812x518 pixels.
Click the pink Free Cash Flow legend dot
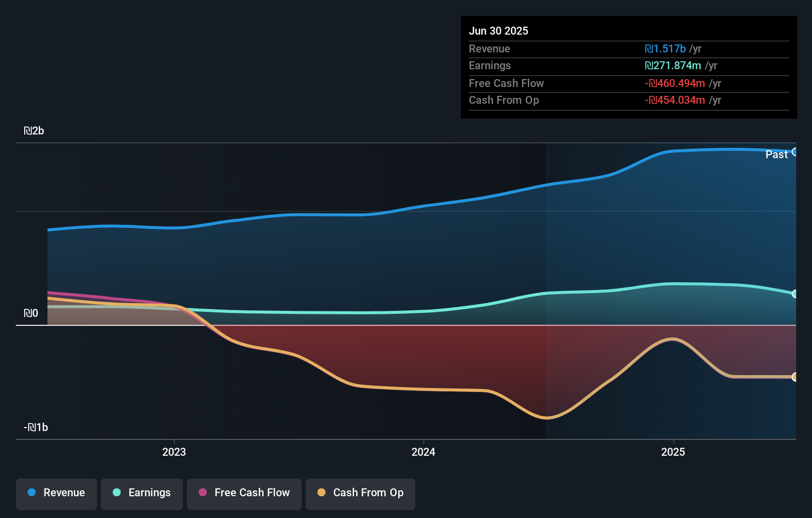(203, 492)
